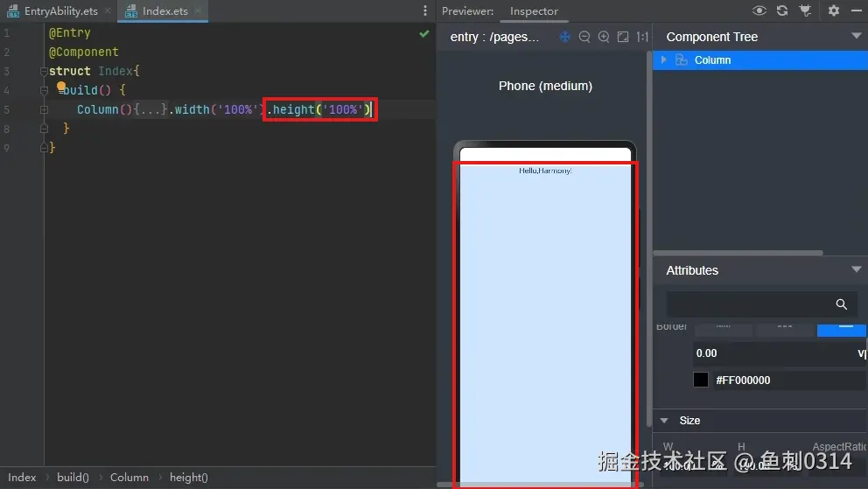Expand the folded Column line gutter marker
The height and width of the screenshot is (489, 868).
[x=44, y=110]
